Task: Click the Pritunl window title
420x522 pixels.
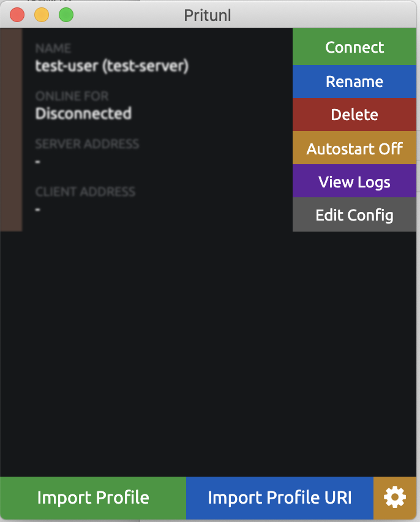Action: pos(208,15)
